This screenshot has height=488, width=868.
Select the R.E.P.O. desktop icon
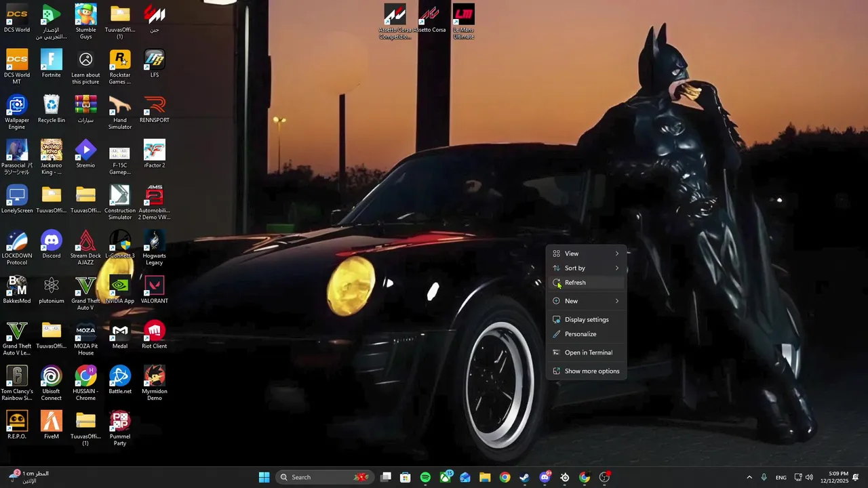click(x=17, y=425)
